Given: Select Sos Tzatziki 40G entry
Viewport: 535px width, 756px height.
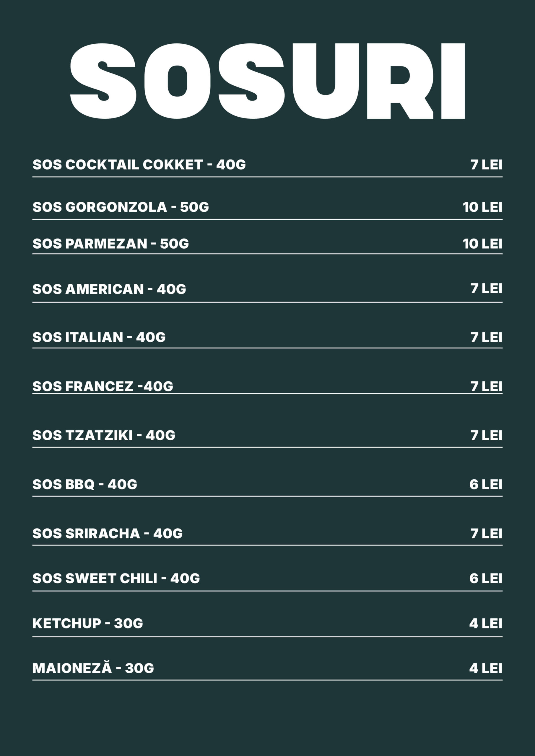Looking at the screenshot, I should point(104,435).
